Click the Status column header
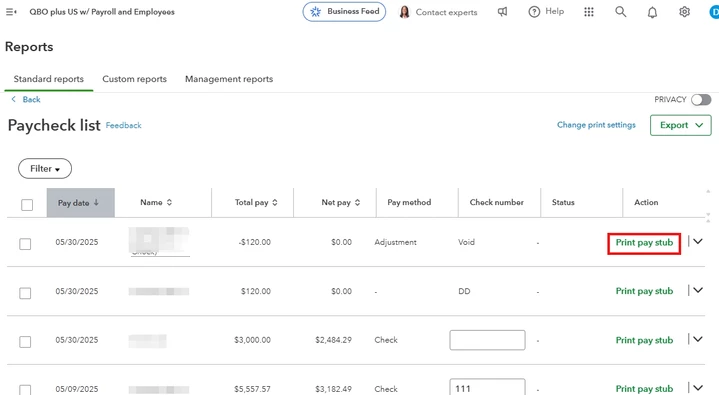This screenshot has width=719, height=395. click(x=563, y=202)
